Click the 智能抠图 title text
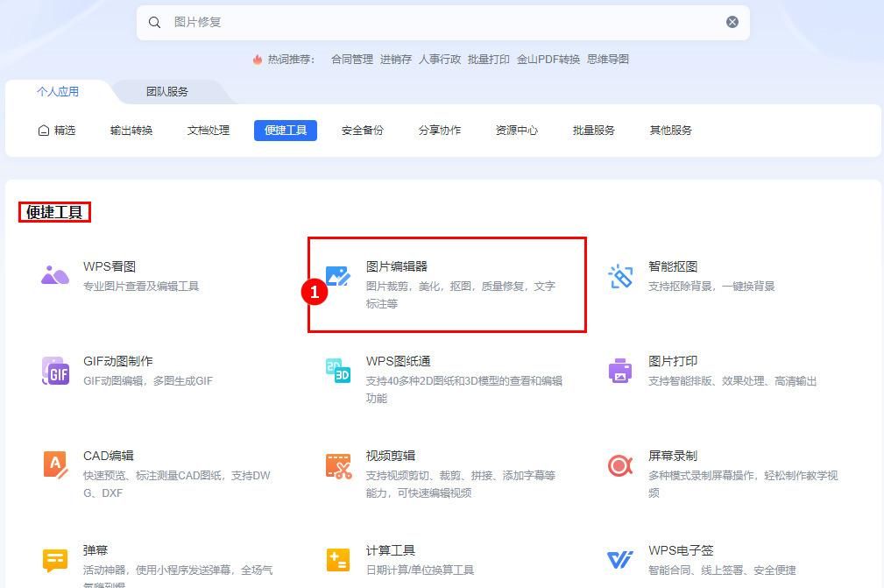Screen dimensions: 884x588 [673, 266]
